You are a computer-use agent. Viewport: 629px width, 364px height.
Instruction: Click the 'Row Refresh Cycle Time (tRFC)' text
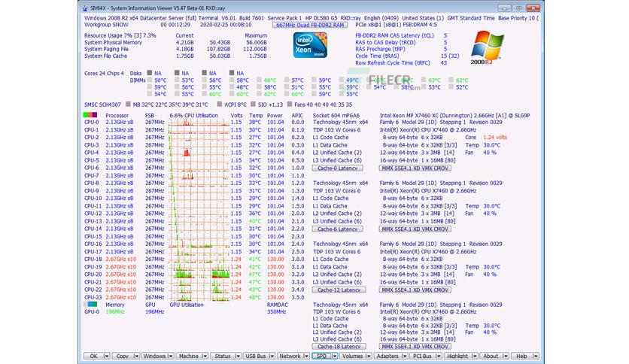392,63
